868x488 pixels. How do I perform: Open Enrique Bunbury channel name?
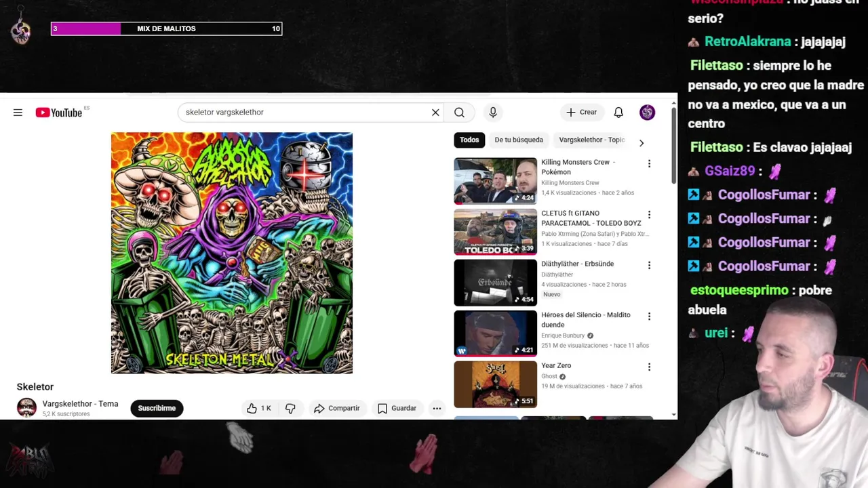(x=564, y=335)
